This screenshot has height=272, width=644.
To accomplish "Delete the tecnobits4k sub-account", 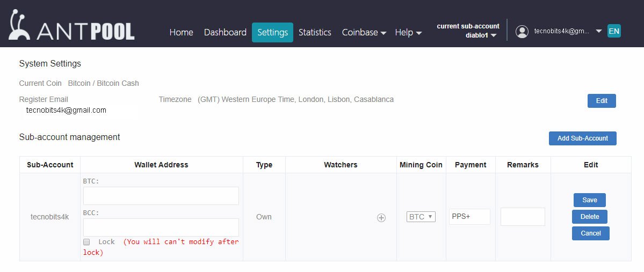I will pos(590,217).
